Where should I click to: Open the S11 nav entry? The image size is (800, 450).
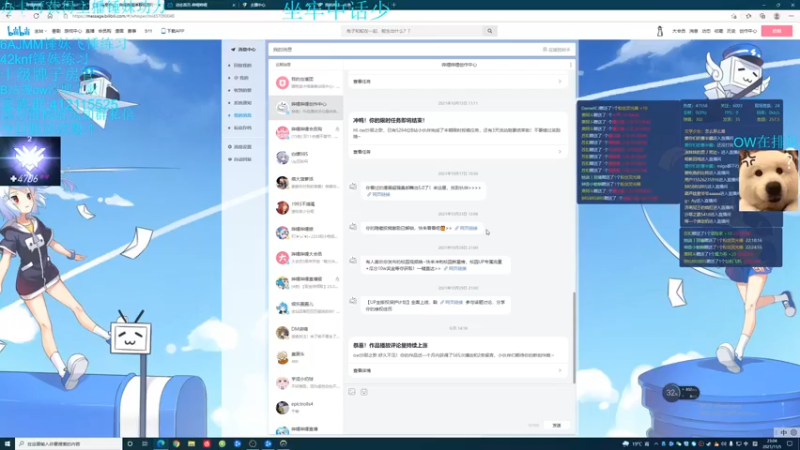[148, 31]
